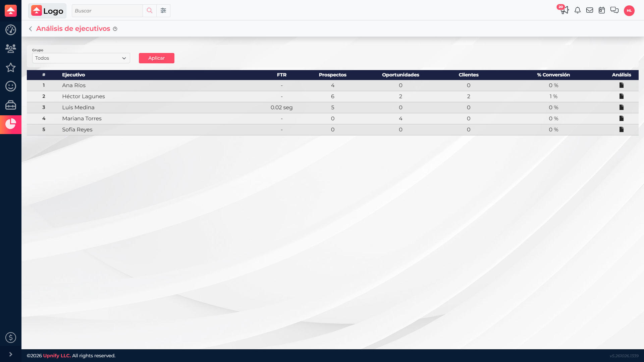Viewport: 644px width, 362px height.
Task: Open the calendar icon in header
Action: tap(602, 10)
